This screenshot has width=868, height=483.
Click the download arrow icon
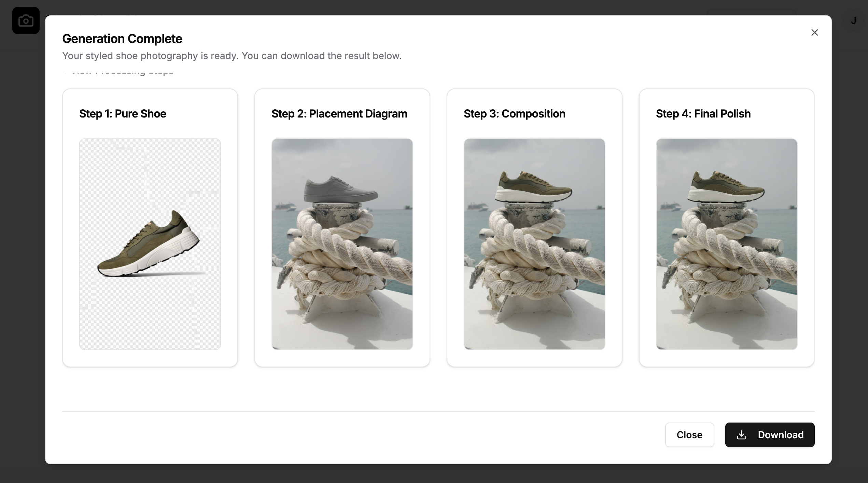[741, 435]
